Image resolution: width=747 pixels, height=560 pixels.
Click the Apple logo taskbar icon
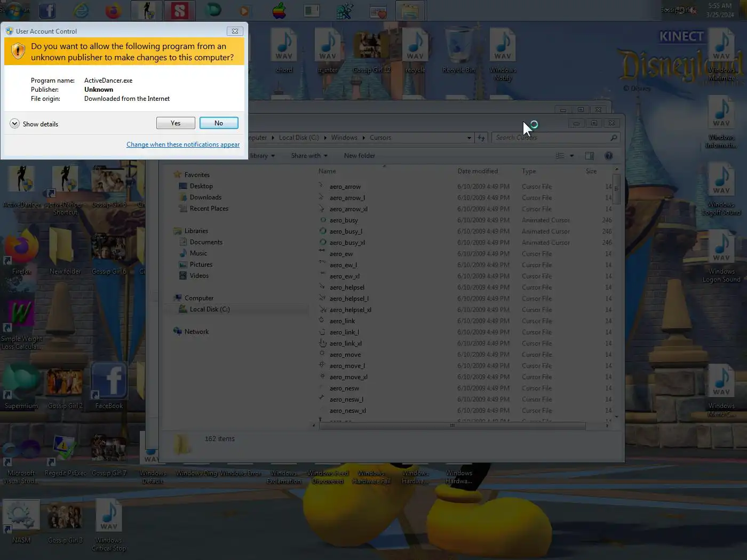279,10
